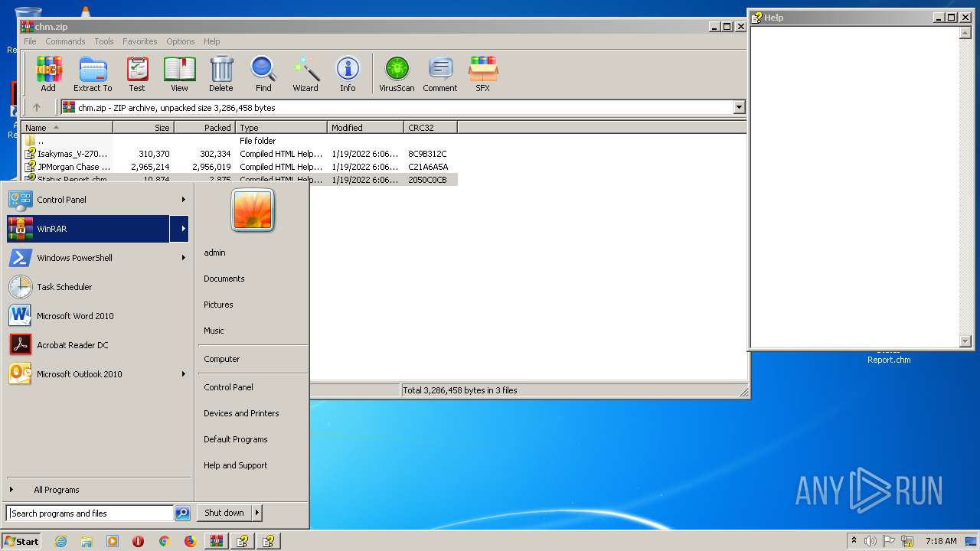Screen dimensions: 980x551
Task: Click the SFX toolbar icon
Action: (483, 74)
